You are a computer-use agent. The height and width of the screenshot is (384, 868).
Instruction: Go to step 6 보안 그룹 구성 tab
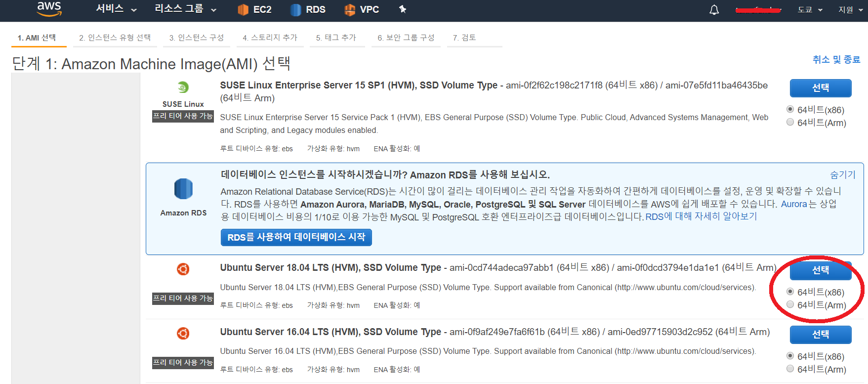tap(406, 38)
